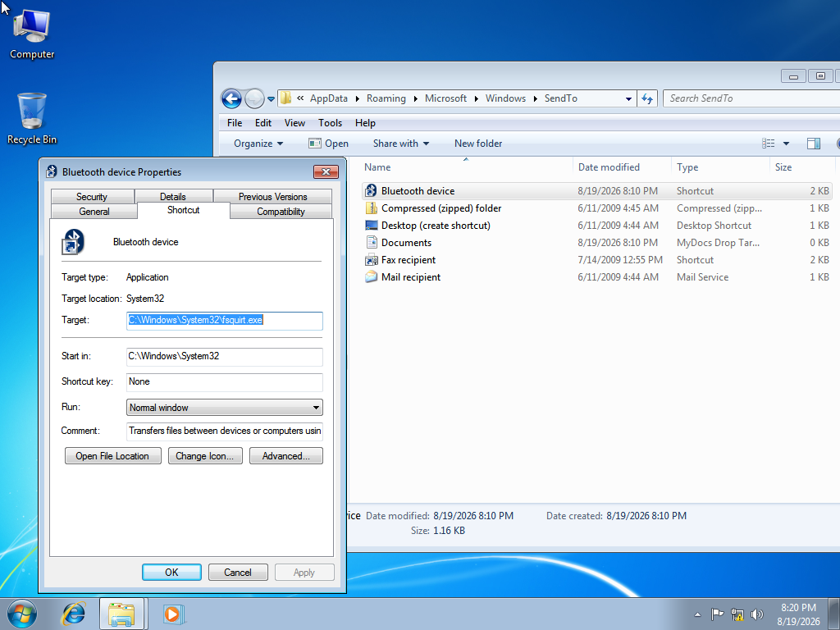Expand the Organize dropdown menu
The image size is (840, 630).
click(258, 144)
